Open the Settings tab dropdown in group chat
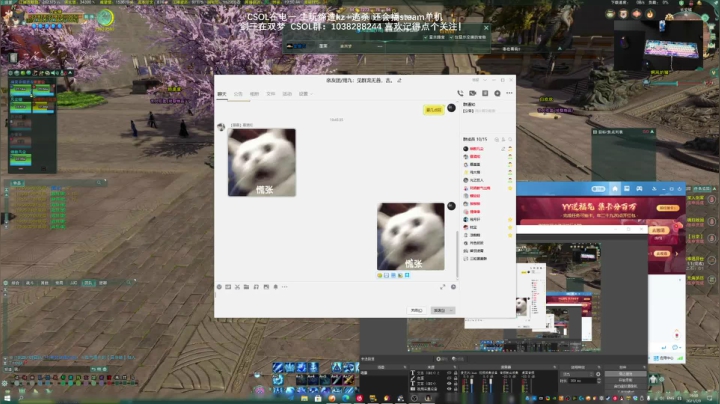 pyautogui.click(x=305, y=94)
